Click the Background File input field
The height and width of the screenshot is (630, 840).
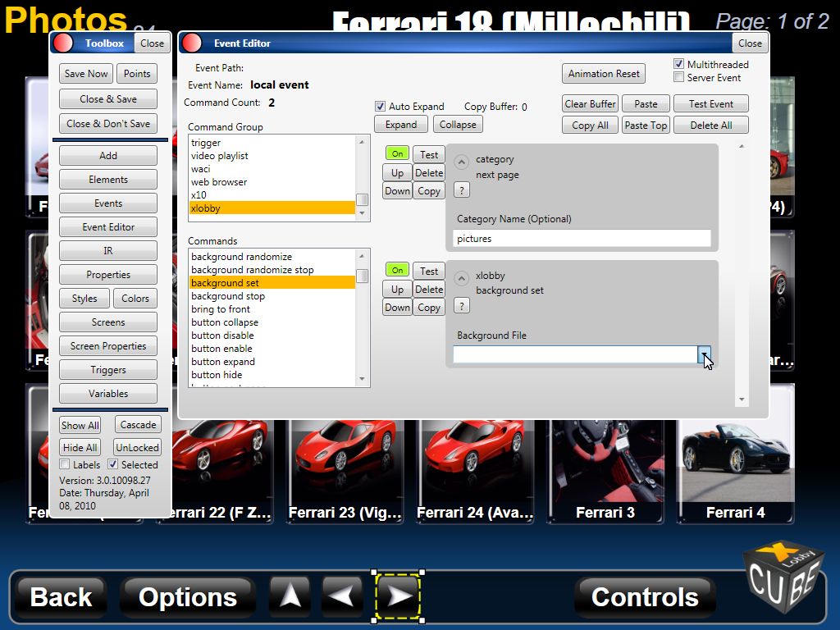point(575,354)
